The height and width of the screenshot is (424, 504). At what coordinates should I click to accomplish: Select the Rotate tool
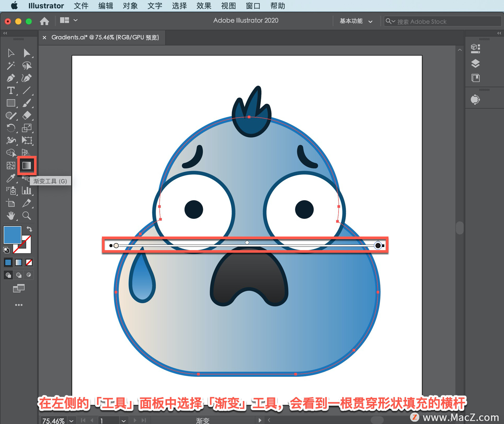pyautogui.click(x=10, y=128)
